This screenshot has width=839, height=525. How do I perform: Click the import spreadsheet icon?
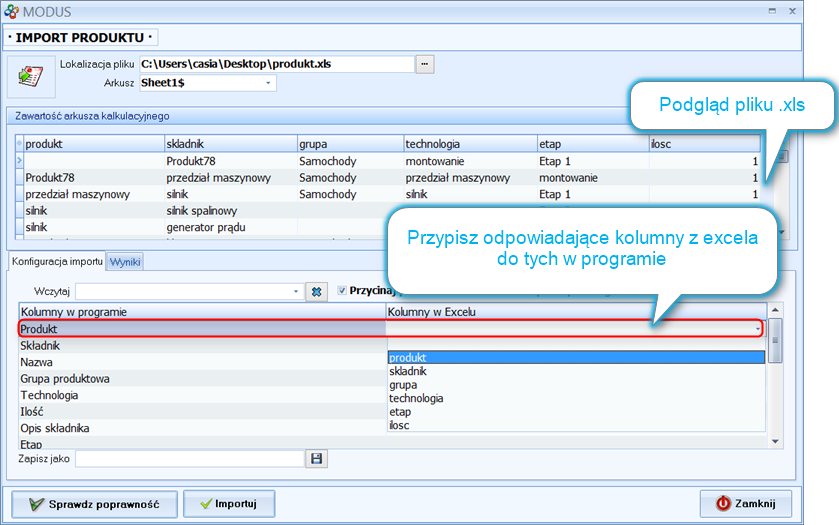click(31, 77)
